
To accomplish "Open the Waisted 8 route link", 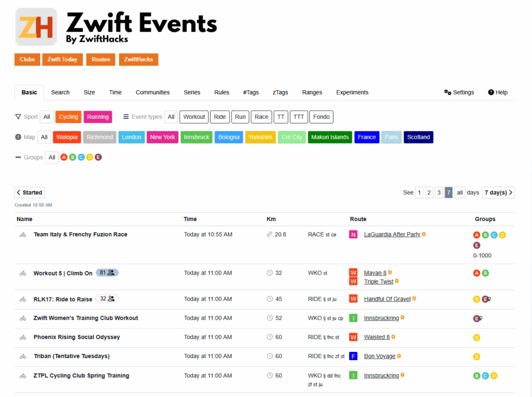I will pos(377,337).
